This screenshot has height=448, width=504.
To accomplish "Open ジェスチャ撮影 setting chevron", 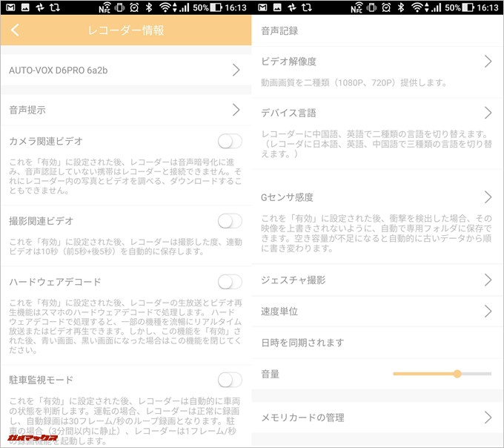I will point(488,280).
